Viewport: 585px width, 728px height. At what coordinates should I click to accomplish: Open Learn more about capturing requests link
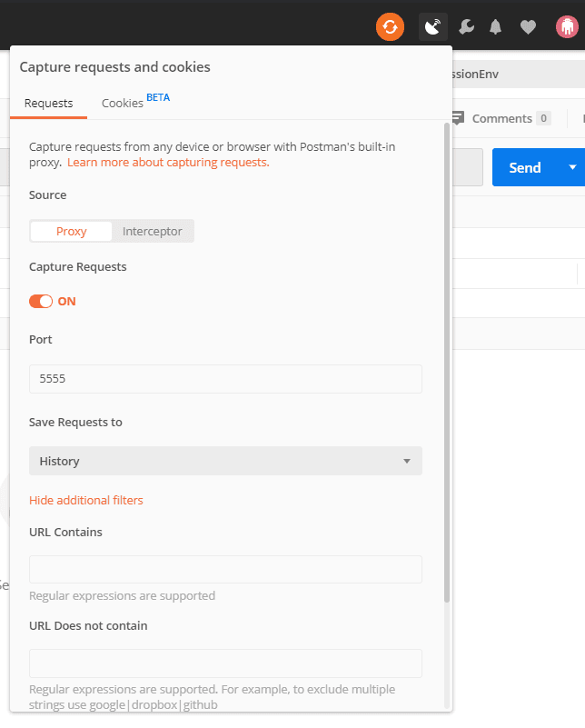[x=168, y=163]
